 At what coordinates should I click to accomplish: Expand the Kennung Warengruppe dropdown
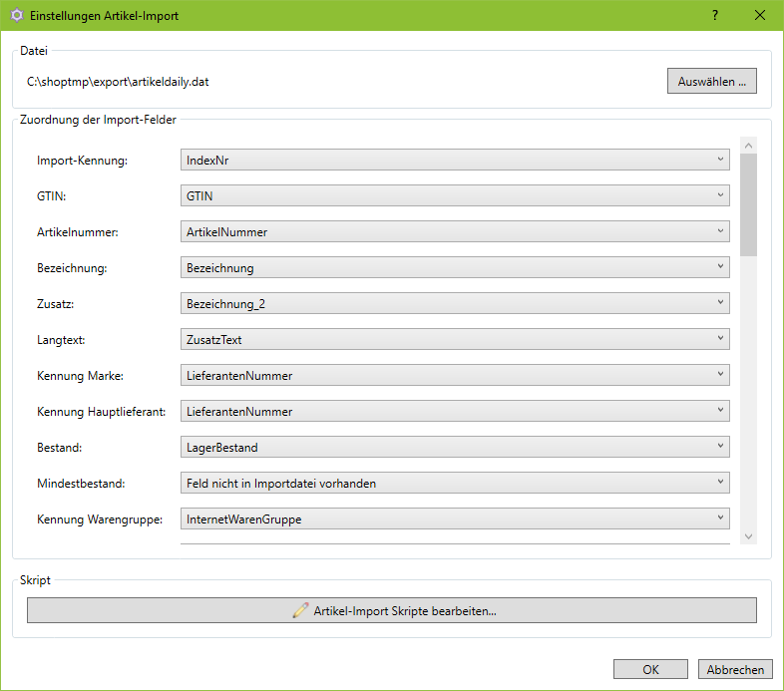[455, 518]
